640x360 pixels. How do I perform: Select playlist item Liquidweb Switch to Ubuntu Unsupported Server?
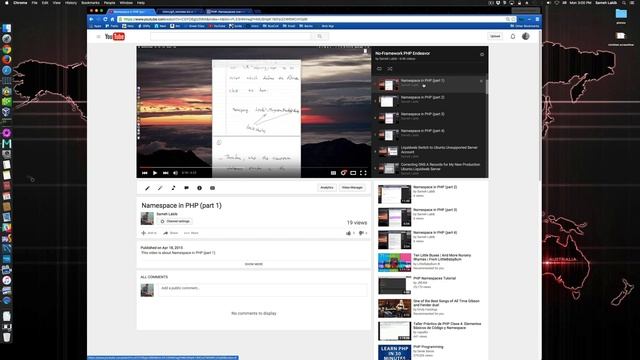coord(429,151)
